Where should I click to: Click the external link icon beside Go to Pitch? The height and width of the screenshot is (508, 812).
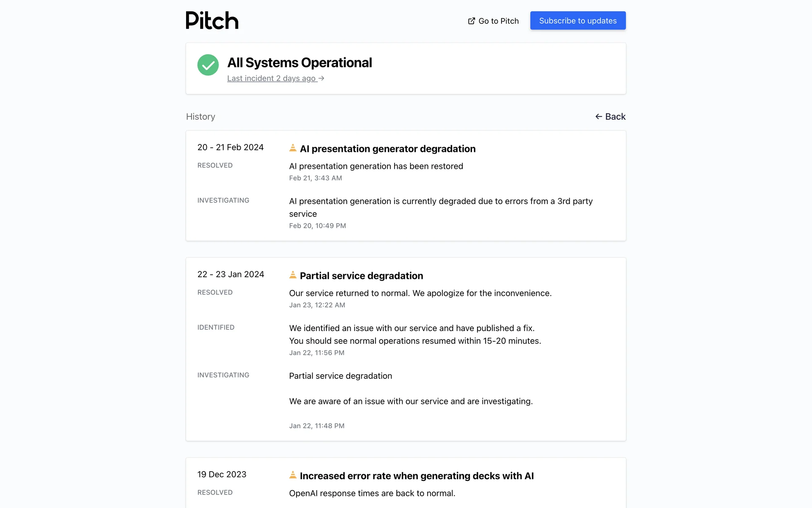pyautogui.click(x=472, y=21)
